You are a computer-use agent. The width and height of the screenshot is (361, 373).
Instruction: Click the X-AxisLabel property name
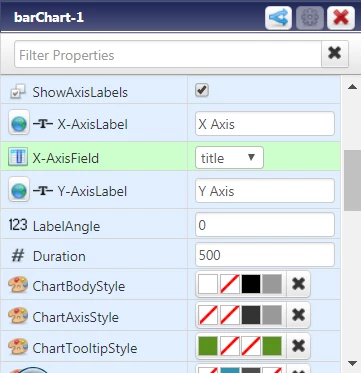coord(92,124)
